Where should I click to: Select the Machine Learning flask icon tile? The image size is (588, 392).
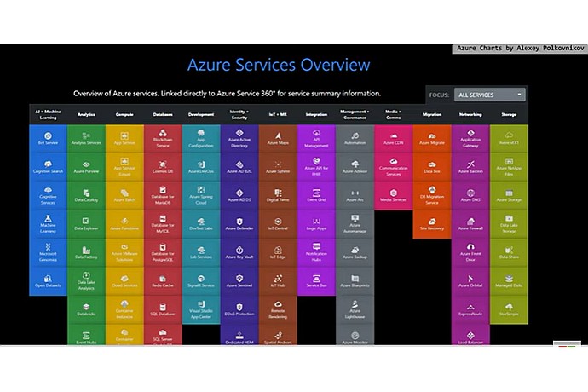point(48,224)
